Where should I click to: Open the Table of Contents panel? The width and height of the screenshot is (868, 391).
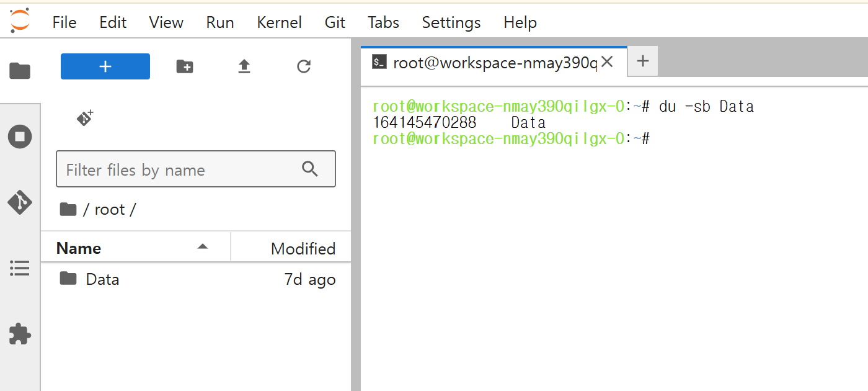20,268
